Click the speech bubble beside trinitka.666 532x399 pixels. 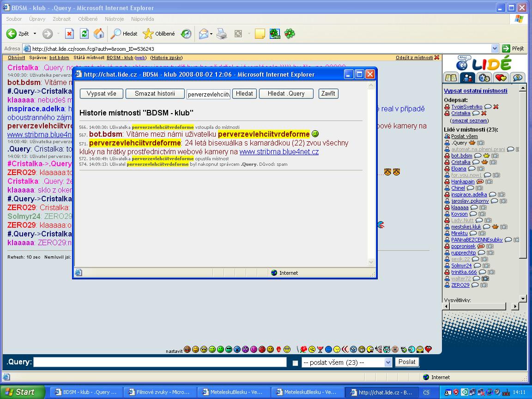coord(482,272)
